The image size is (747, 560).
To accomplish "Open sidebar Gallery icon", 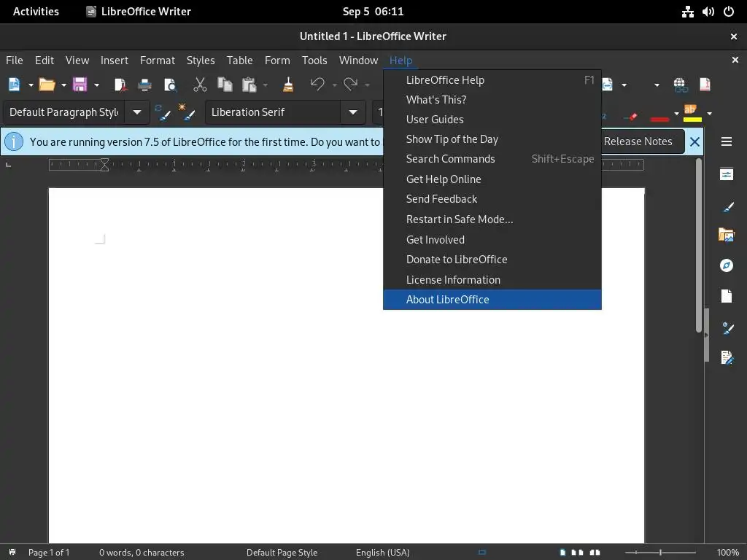I will tap(727, 235).
